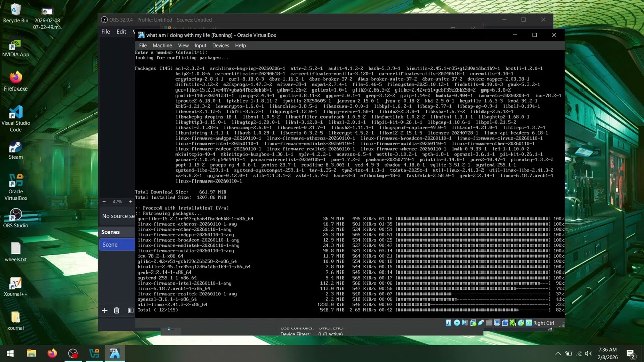Viewport: 644px width, 362px height.
Task: Click the display settings icon in VirtualBox status bar
Action: pyautogui.click(x=497, y=323)
